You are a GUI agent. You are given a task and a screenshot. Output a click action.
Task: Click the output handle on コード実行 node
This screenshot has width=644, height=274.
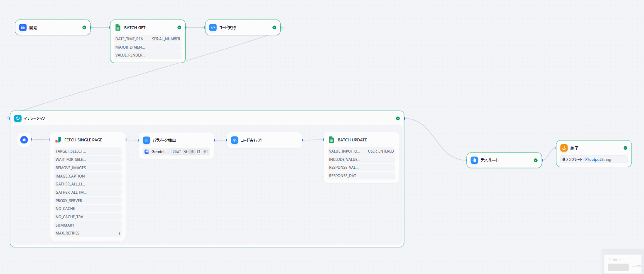(x=281, y=28)
